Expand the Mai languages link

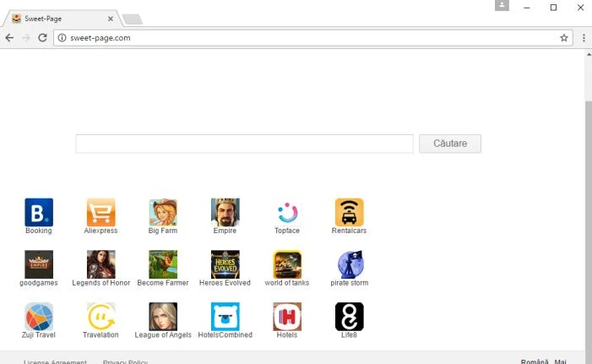pyautogui.click(x=560, y=361)
